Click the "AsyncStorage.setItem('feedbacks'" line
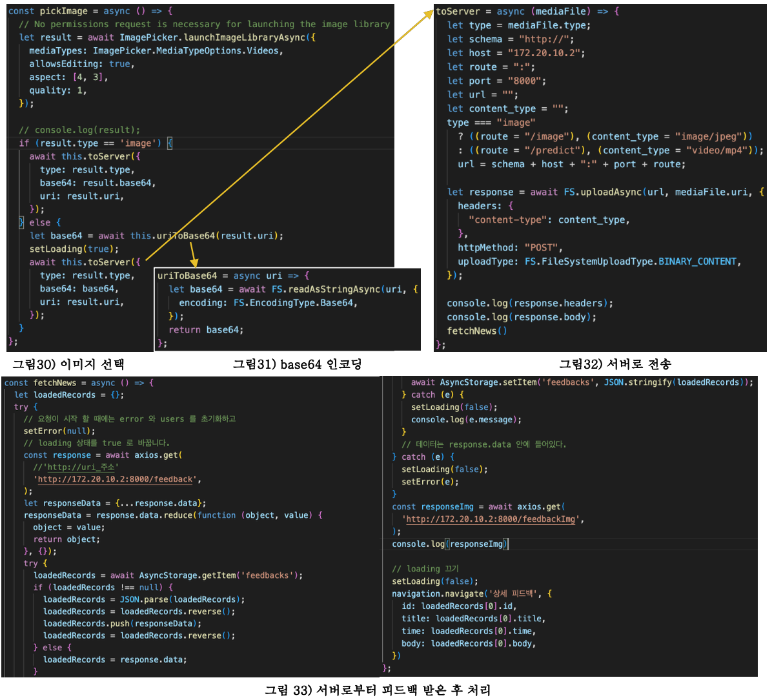The width and height of the screenshot is (772, 700). point(582,382)
